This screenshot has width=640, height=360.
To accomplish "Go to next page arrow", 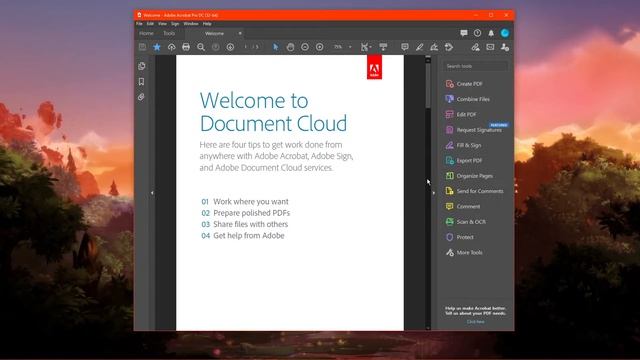I will [x=230, y=47].
